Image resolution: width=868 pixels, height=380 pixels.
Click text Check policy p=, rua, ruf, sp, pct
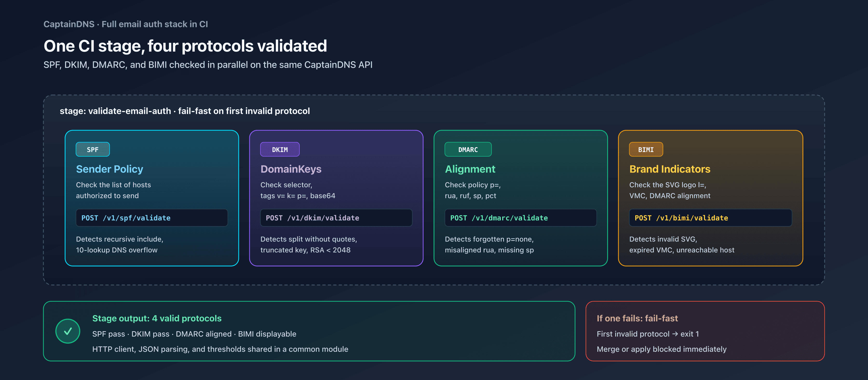point(473,190)
